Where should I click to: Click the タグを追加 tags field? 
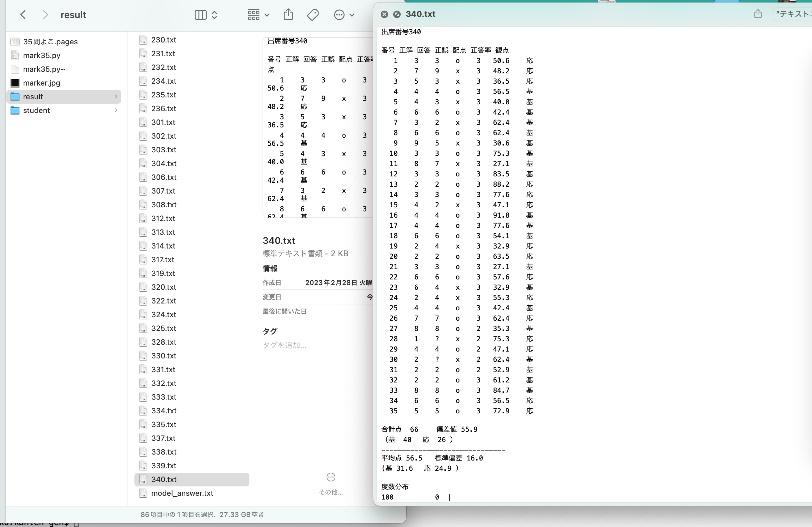click(x=284, y=345)
